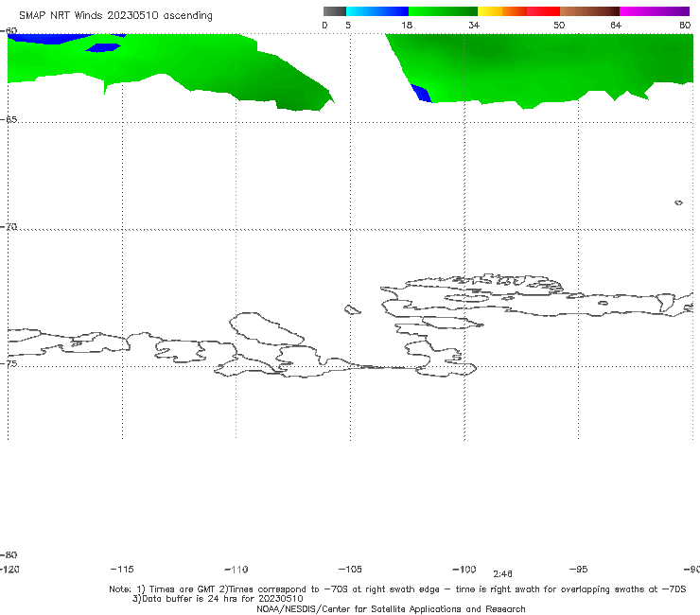
Task: Click the tiny island outline near the right edge
Action: click(x=678, y=202)
